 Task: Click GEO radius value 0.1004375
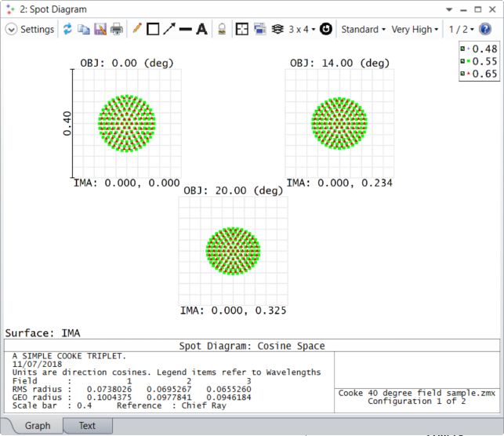pyautogui.click(x=109, y=398)
